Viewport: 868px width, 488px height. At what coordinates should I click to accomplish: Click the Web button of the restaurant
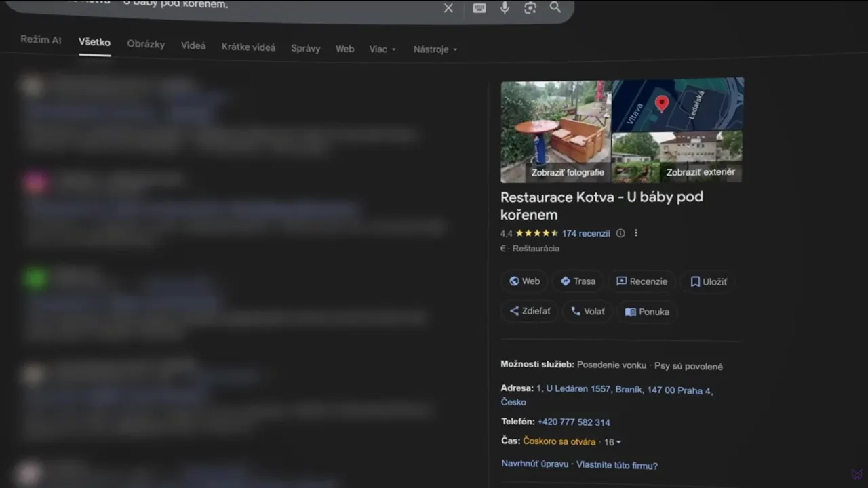pyautogui.click(x=524, y=281)
